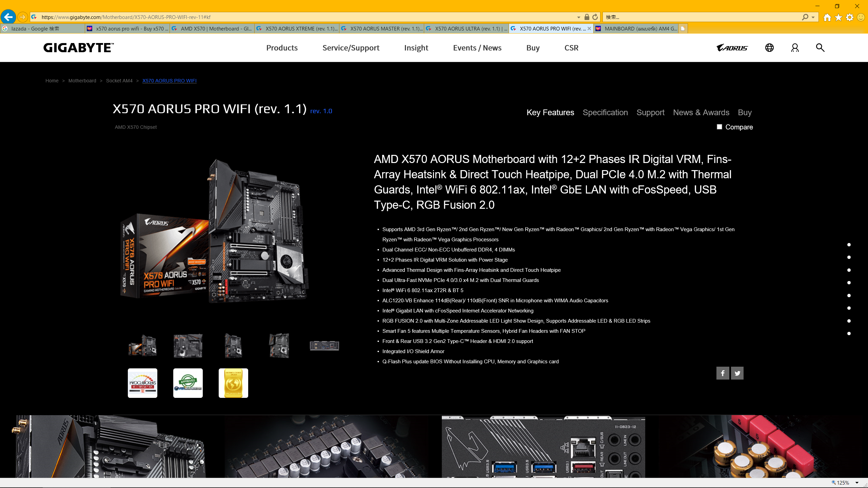The height and width of the screenshot is (488, 868).
Task: Open Favorites star icon
Action: pos(839,17)
